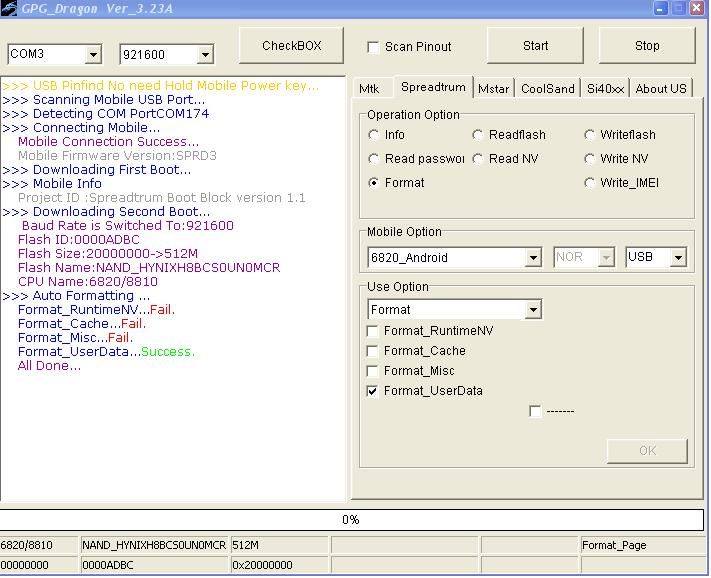Switch to the Mtk tab
Screen dimensions: 711x578
pos(369,88)
